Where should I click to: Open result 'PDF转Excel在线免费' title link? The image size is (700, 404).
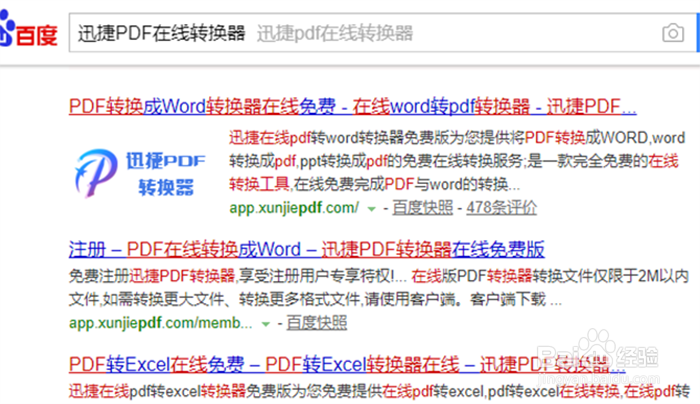347,365
